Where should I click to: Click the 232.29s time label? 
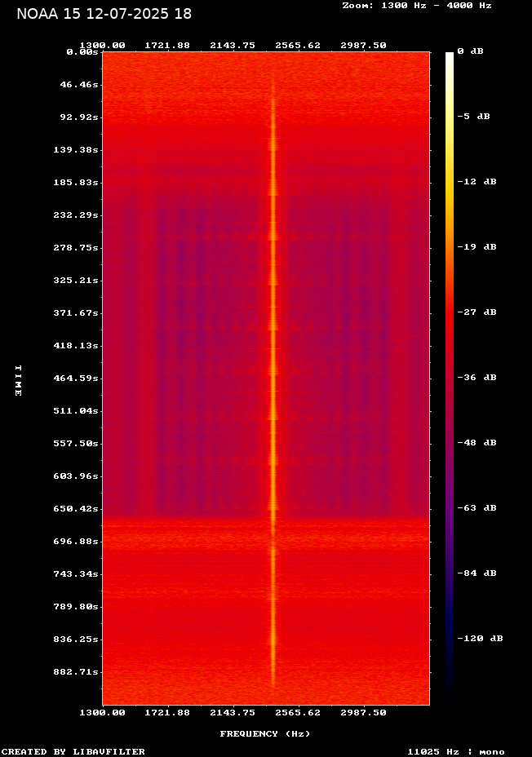[76, 215]
